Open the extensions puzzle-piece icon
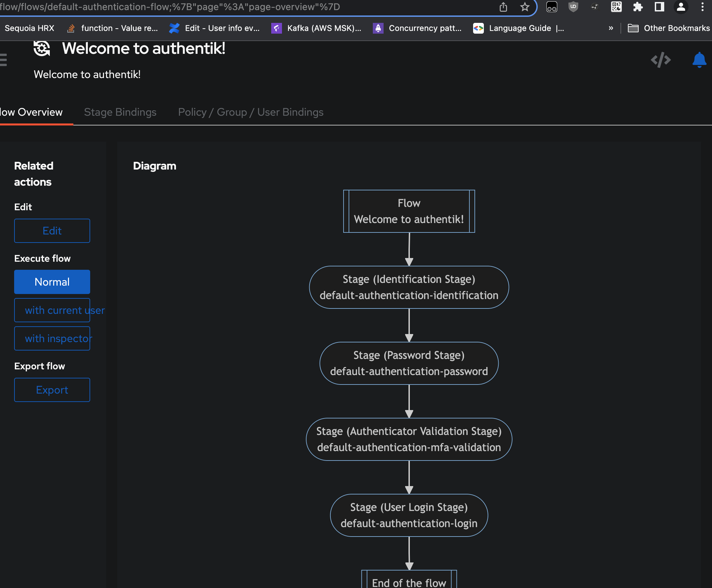Screen dimensions: 712x588 (x=638, y=7)
